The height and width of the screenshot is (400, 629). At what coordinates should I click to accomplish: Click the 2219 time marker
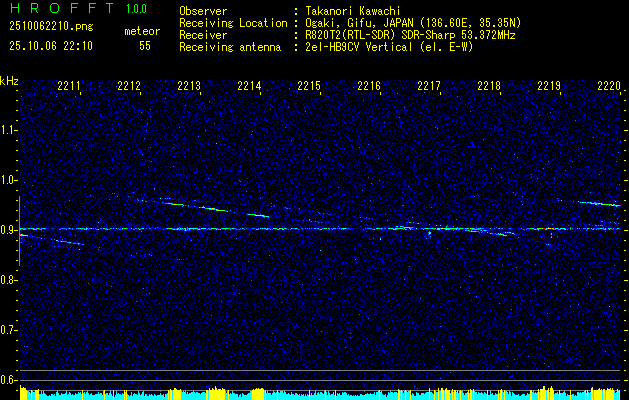tap(549, 86)
